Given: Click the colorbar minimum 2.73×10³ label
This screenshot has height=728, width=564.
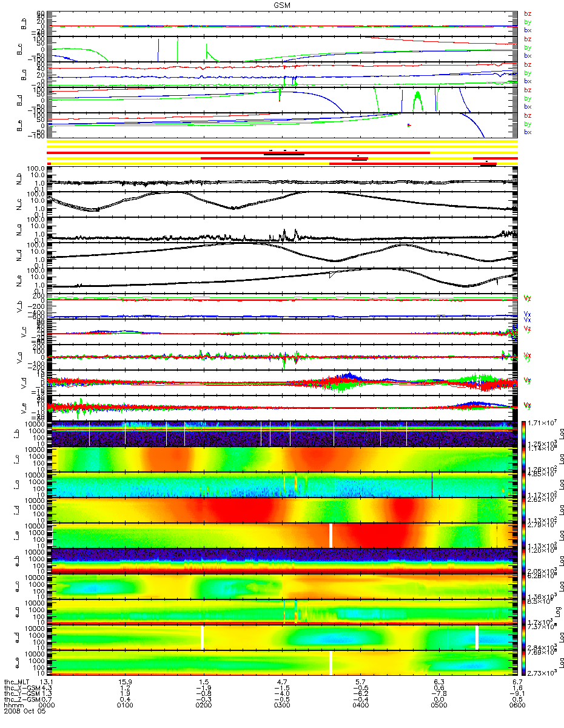Looking at the screenshot, I should click(543, 674).
